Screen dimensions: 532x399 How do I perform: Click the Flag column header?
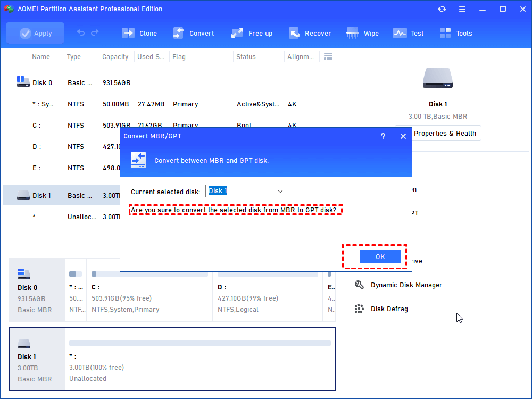179,57
